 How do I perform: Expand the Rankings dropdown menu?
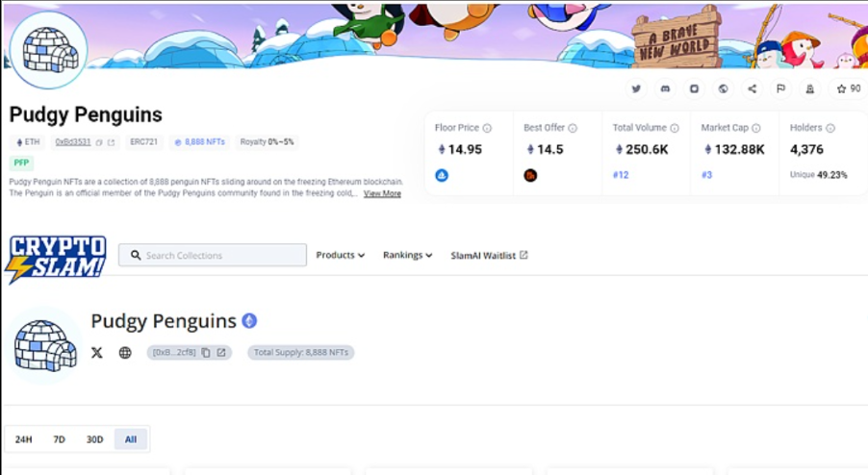click(x=407, y=255)
